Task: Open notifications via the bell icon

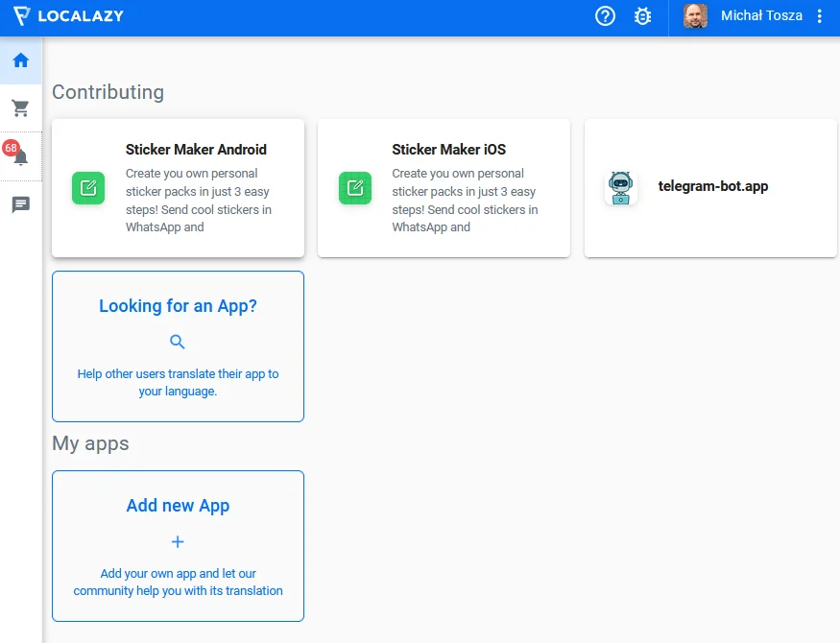Action: tap(20, 156)
